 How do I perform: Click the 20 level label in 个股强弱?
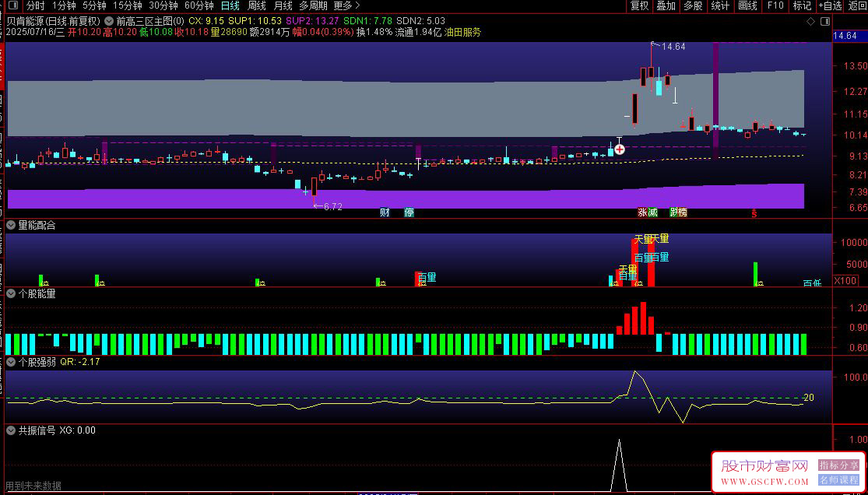click(x=808, y=397)
